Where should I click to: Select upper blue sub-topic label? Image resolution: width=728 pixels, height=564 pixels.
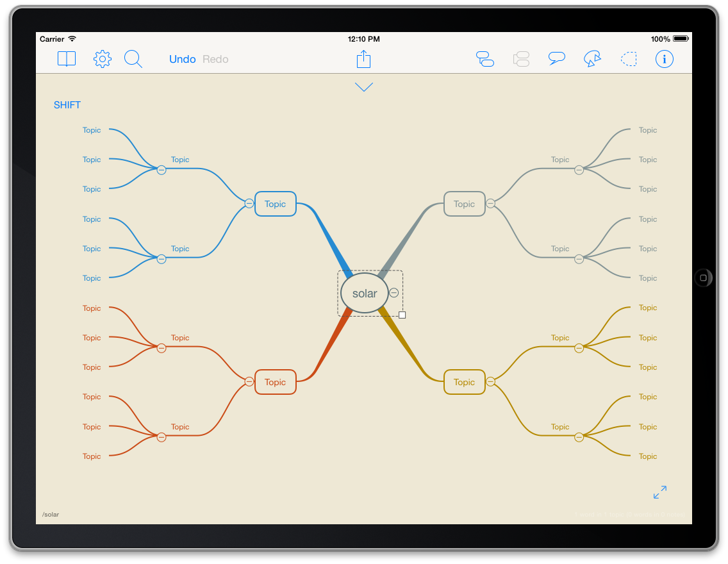tap(180, 160)
